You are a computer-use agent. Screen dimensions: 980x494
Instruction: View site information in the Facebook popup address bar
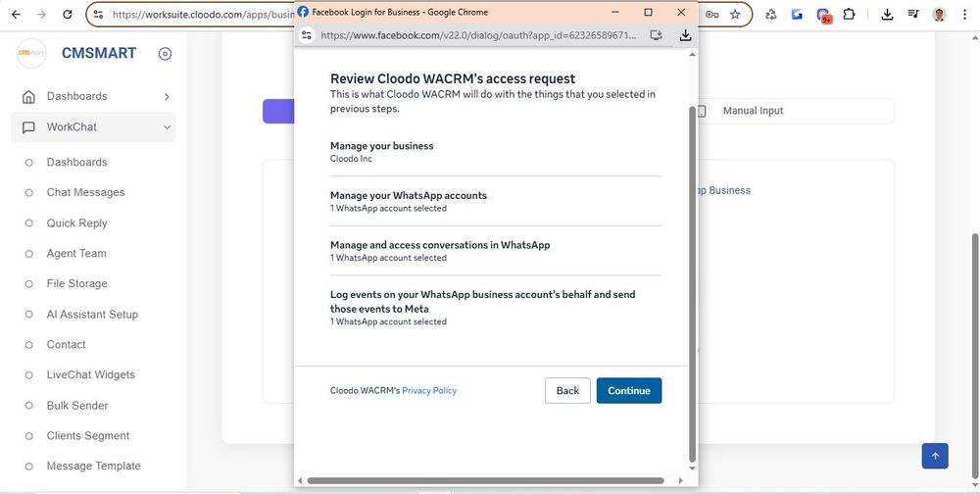(307, 34)
